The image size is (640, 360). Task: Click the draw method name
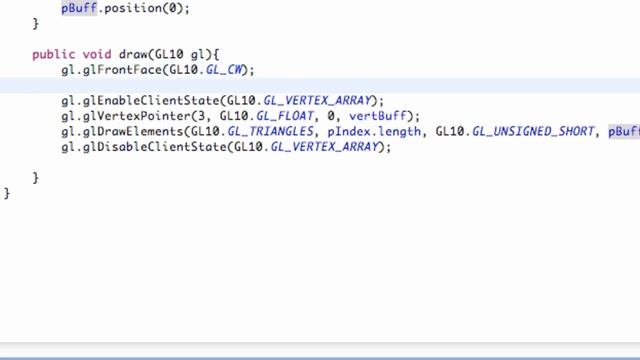[x=133, y=54]
